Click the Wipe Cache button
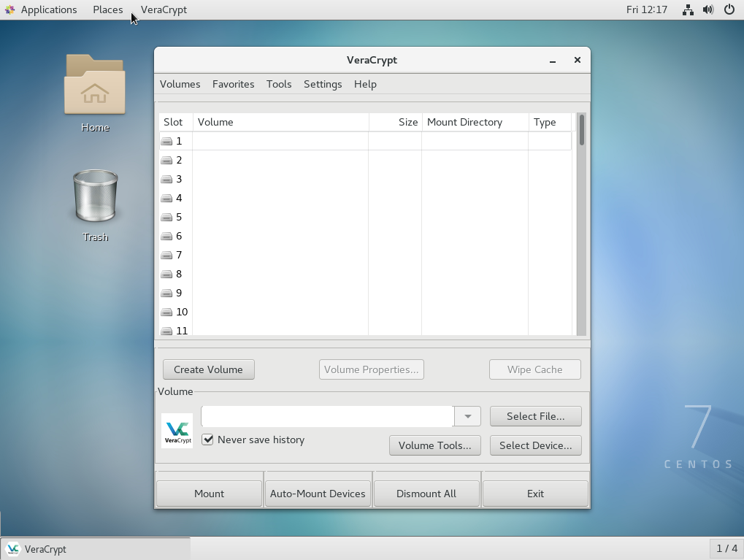The height and width of the screenshot is (560, 744). (534, 369)
